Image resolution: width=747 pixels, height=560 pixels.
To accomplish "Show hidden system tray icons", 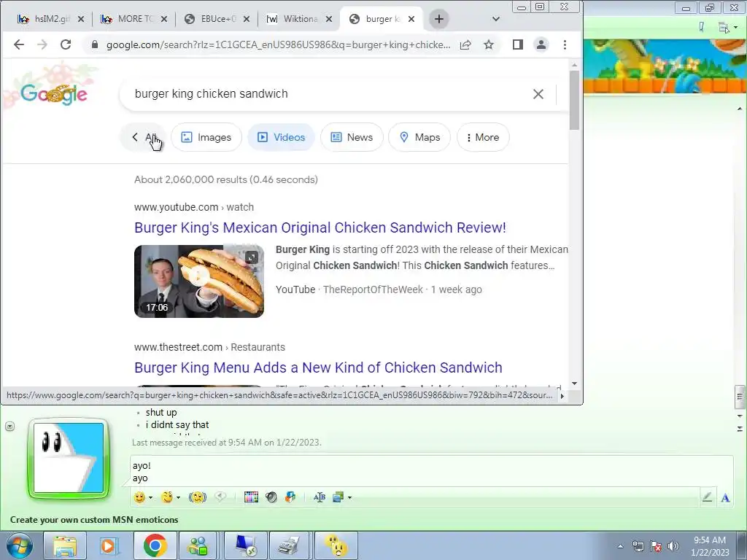I will pos(620,546).
